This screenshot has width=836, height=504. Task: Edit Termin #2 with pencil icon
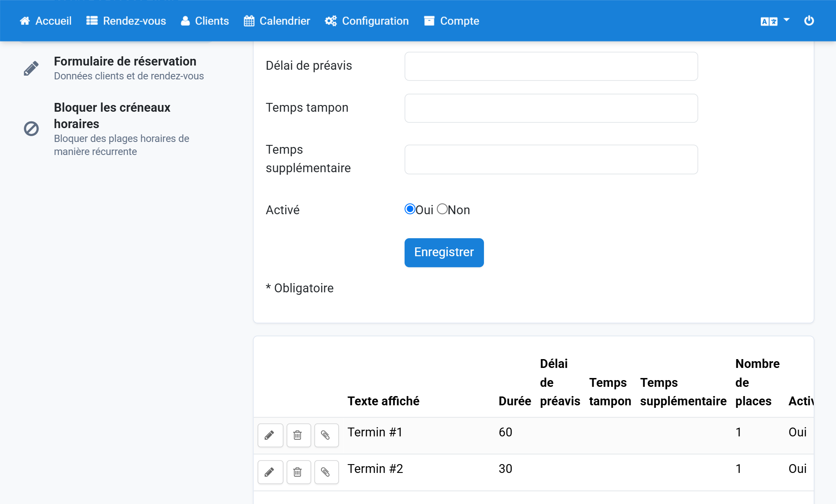(270, 472)
